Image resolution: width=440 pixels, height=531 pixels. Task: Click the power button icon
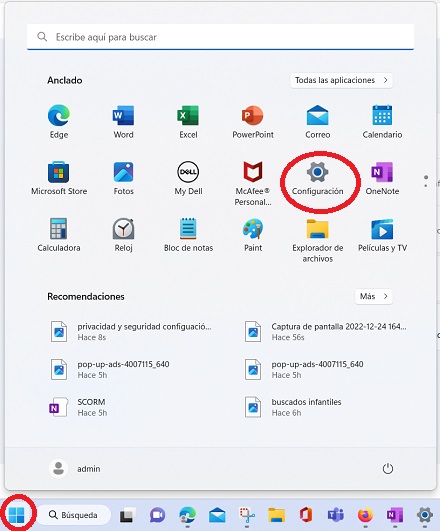coord(387,469)
